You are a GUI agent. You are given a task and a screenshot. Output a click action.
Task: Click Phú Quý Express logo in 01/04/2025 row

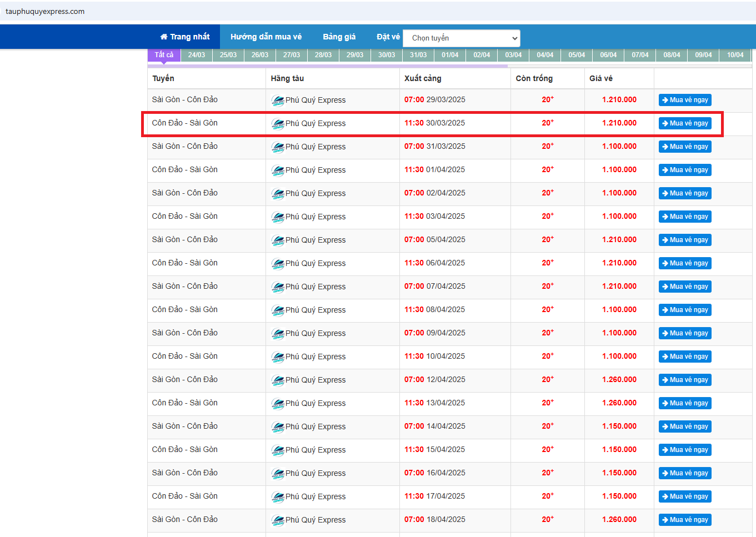coord(278,170)
